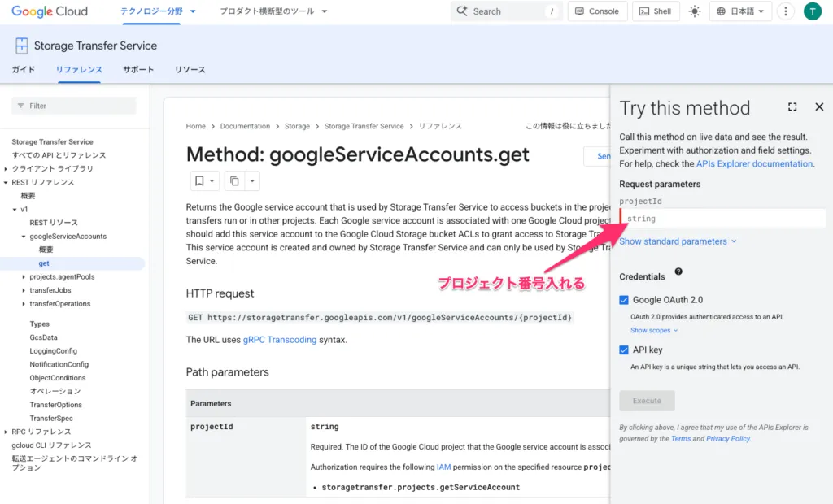
Task: Expand transferJobs tree node
Action: click(x=24, y=290)
